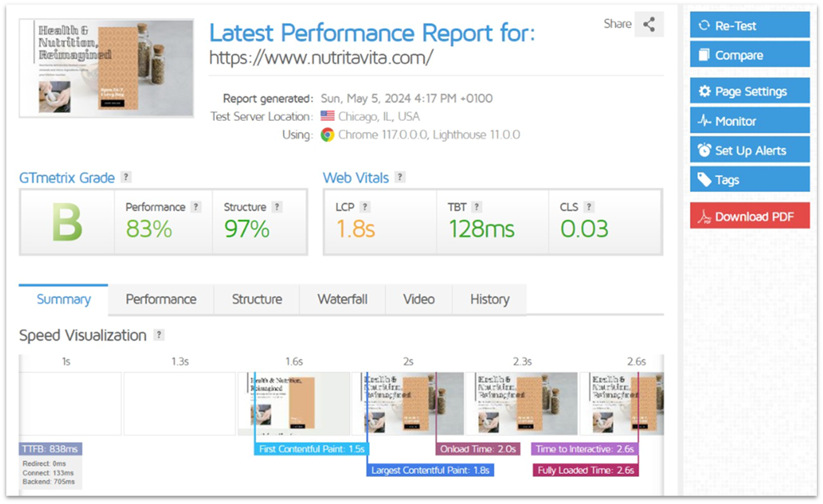Click the Monitor pulse icon
Image resolution: width=823 pixels, height=504 pixels.
pos(704,121)
